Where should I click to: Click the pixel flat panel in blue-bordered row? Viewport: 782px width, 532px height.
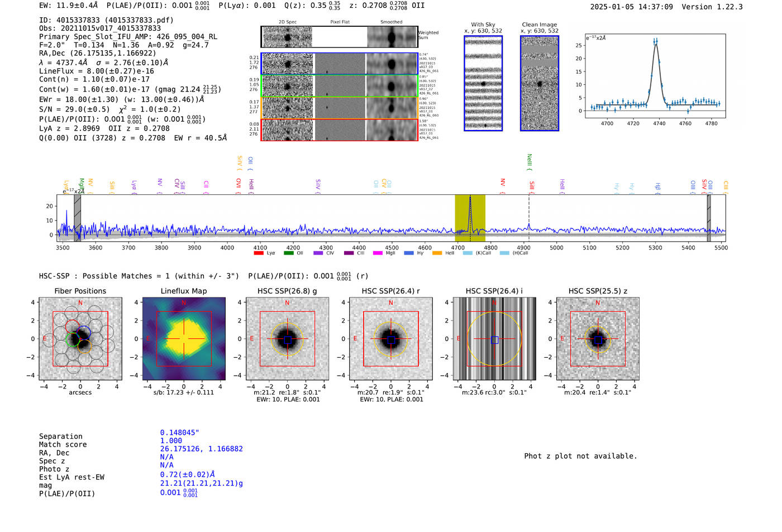click(340, 64)
